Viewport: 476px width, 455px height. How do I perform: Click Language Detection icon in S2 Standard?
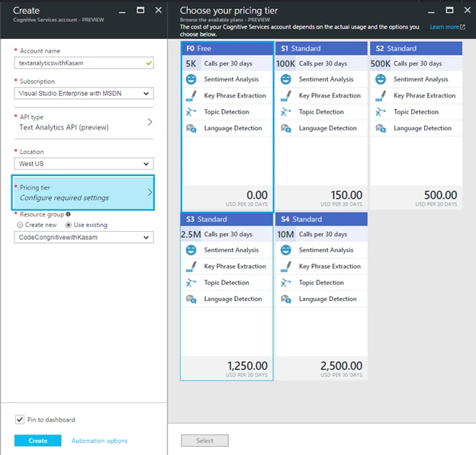(381, 128)
